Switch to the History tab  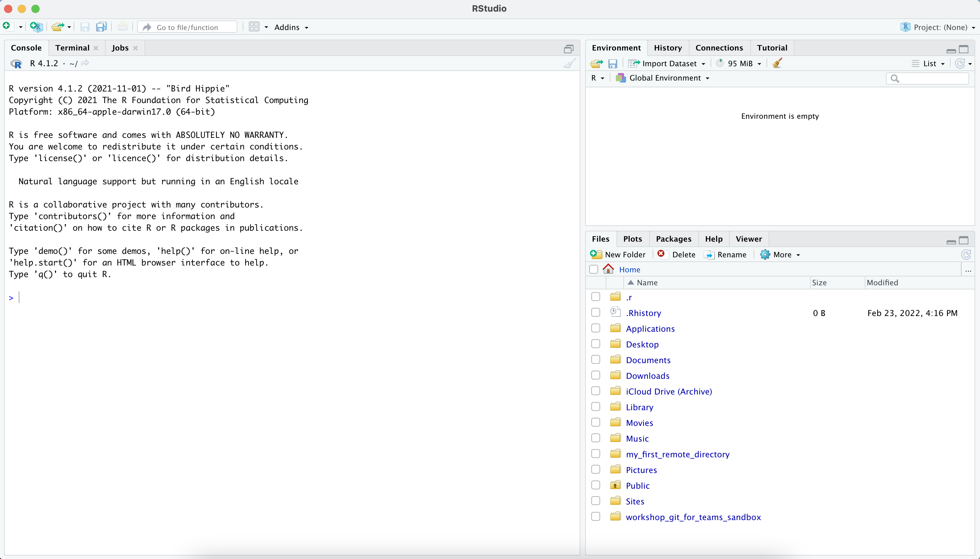pyautogui.click(x=668, y=48)
